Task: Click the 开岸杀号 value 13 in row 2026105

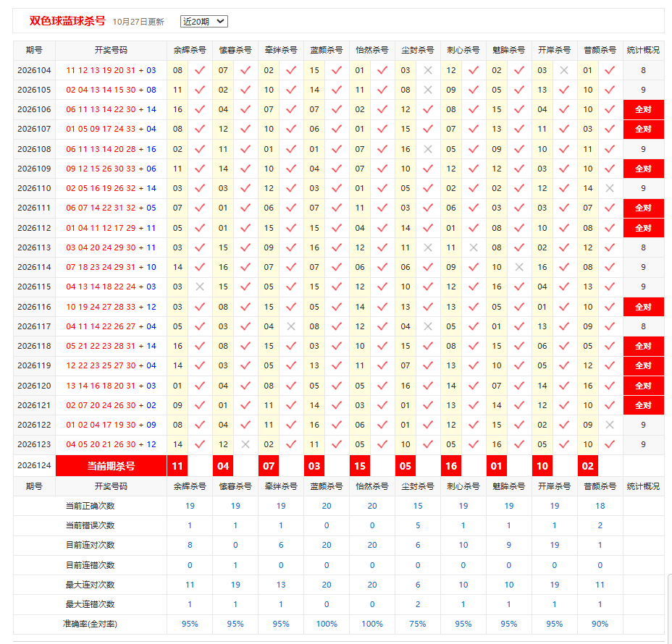Action: coord(542,90)
